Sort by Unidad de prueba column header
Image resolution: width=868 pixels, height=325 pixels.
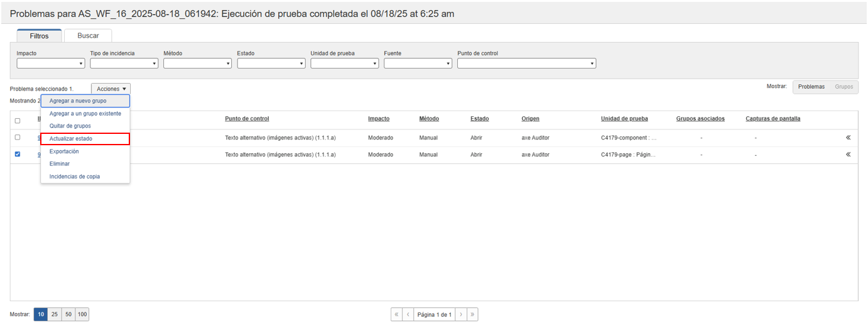[624, 119]
